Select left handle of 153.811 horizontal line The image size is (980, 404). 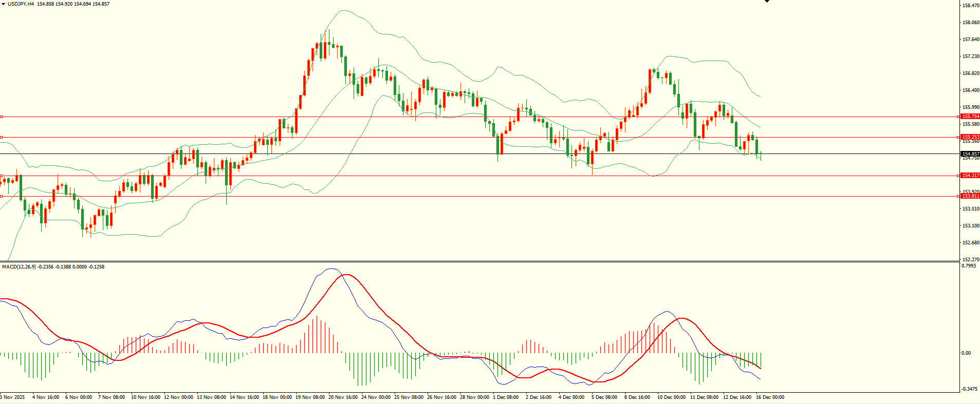(x=2, y=196)
